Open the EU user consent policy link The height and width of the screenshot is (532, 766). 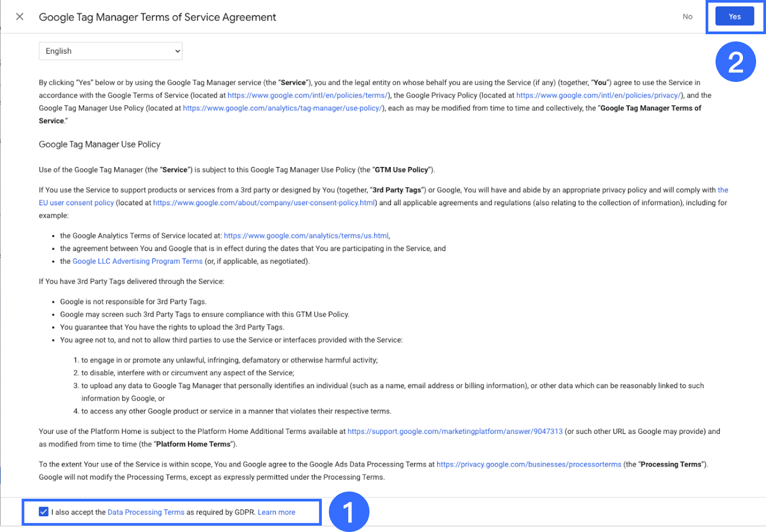tap(77, 203)
